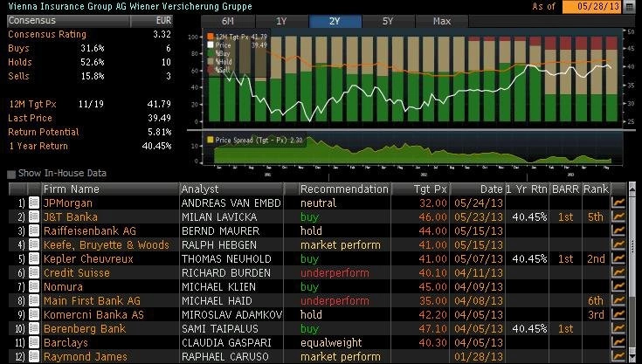Click the 47.10 target price cell
The height and width of the screenshot is (364, 642).
pos(432,328)
